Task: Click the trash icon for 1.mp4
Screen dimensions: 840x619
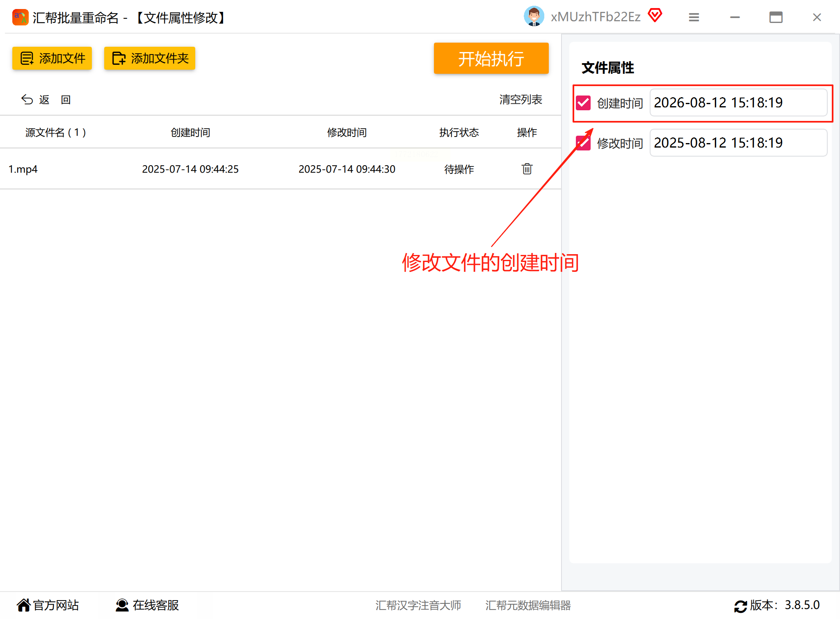Action: (x=527, y=168)
